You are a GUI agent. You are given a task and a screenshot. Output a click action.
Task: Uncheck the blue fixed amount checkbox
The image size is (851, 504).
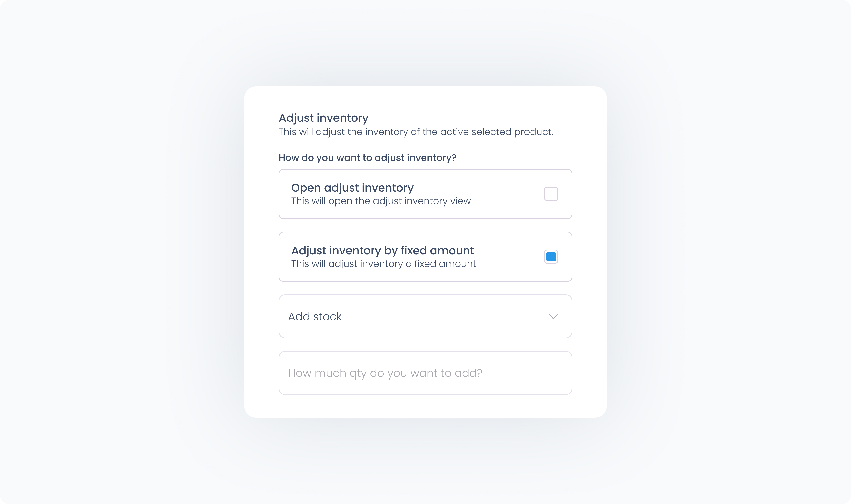tap(551, 257)
